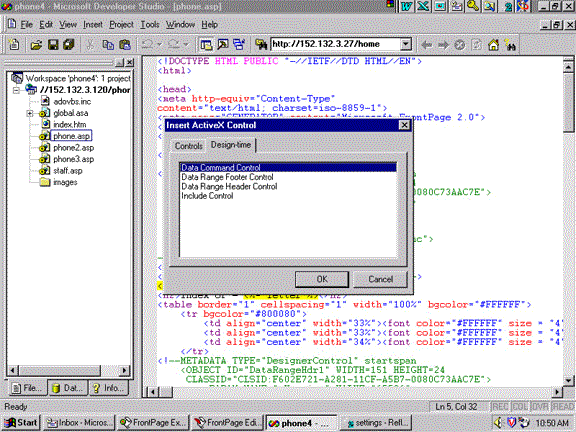Click the Redo arrow icon

tap(173, 45)
